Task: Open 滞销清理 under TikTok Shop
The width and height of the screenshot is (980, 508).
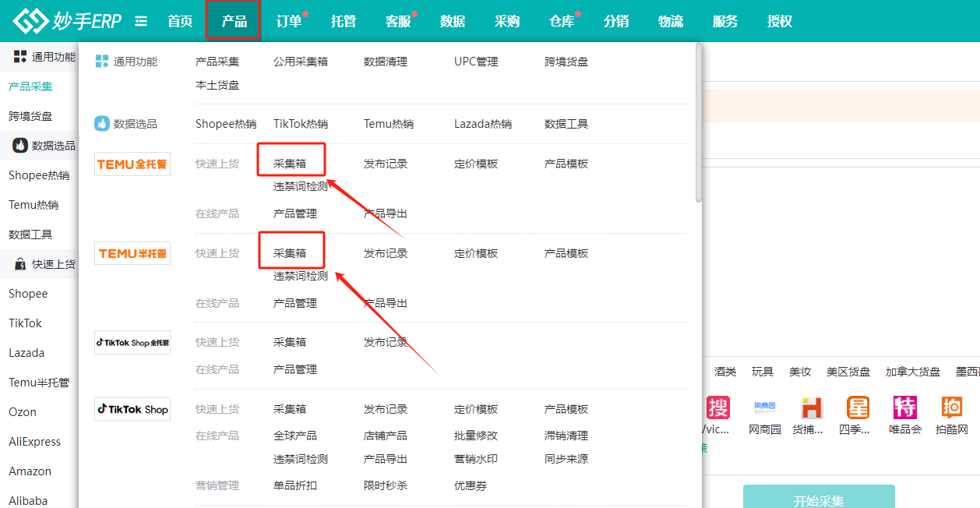Action: point(566,436)
